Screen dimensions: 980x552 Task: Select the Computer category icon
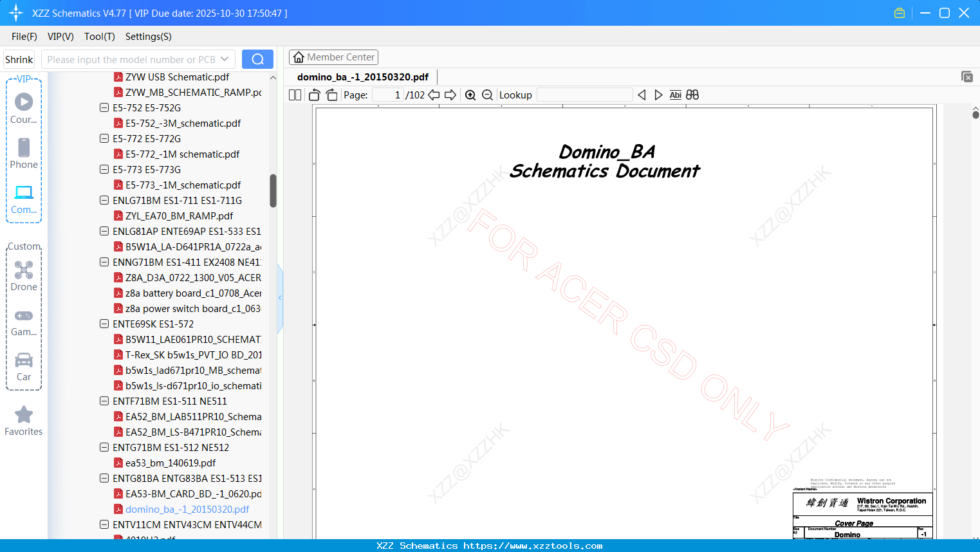[24, 192]
